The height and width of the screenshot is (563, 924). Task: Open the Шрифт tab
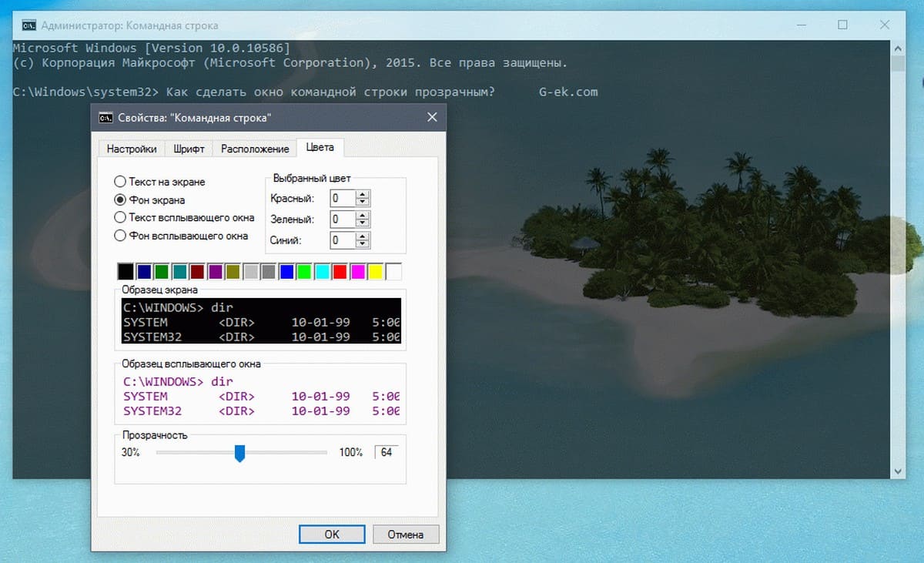tap(189, 149)
